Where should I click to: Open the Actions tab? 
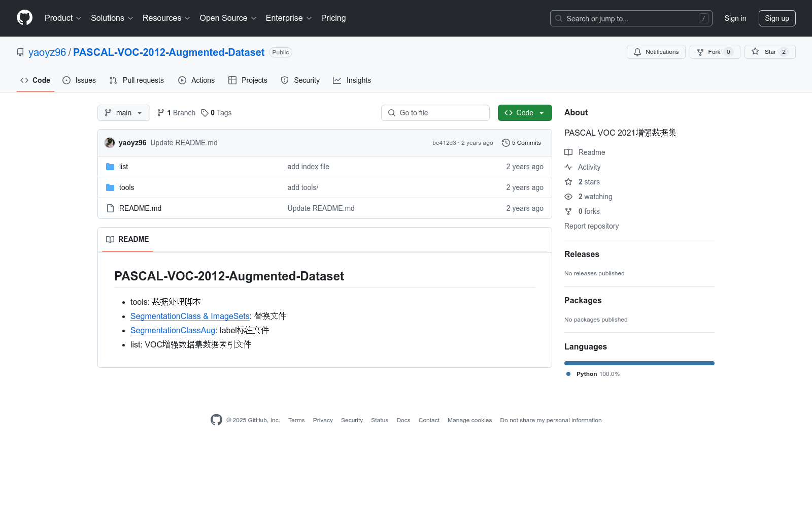point(196,80)
